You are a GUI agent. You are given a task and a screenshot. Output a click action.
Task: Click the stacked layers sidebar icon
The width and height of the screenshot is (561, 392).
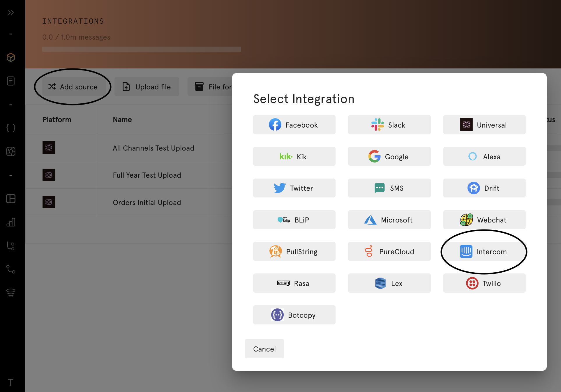11,293
